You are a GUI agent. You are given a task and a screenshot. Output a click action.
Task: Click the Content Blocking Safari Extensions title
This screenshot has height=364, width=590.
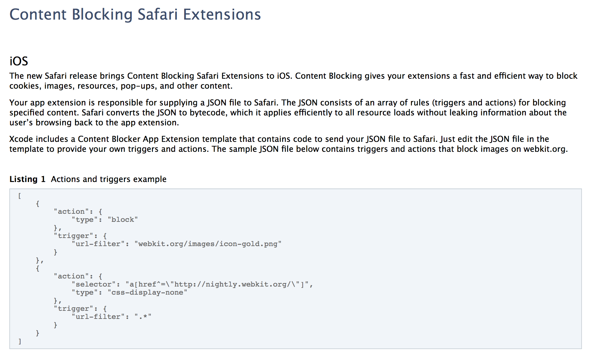click(x=135, y=15)
